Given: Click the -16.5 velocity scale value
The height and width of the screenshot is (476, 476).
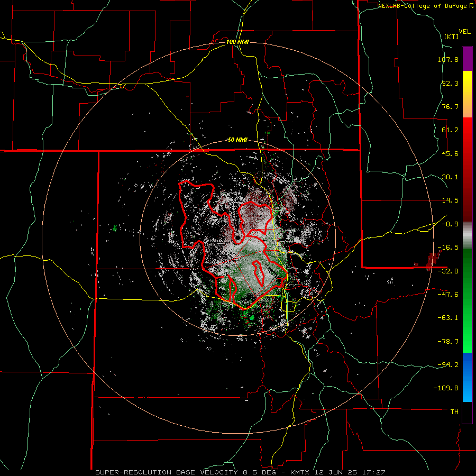Looking at the screenshot, I should 448,248.
